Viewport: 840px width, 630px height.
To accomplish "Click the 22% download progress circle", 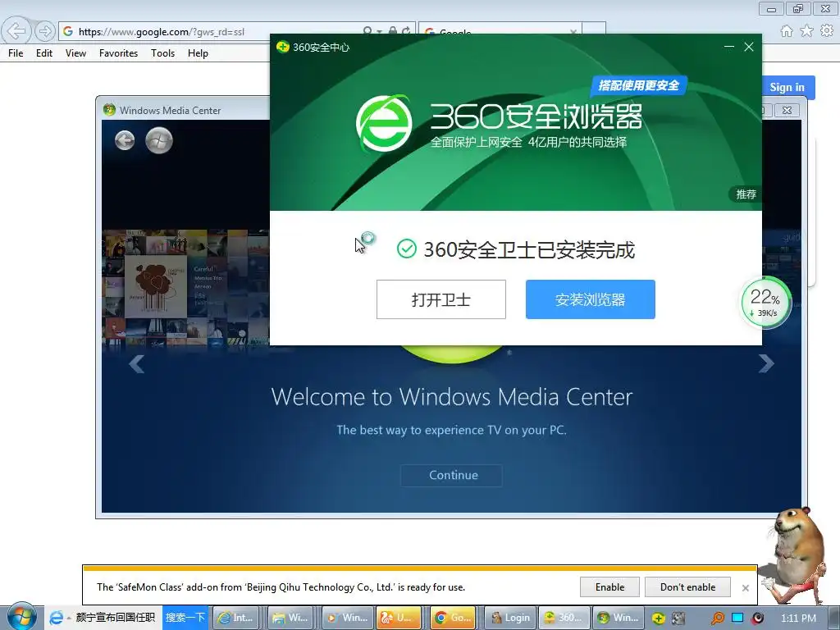I will click(x=765, y=303).
